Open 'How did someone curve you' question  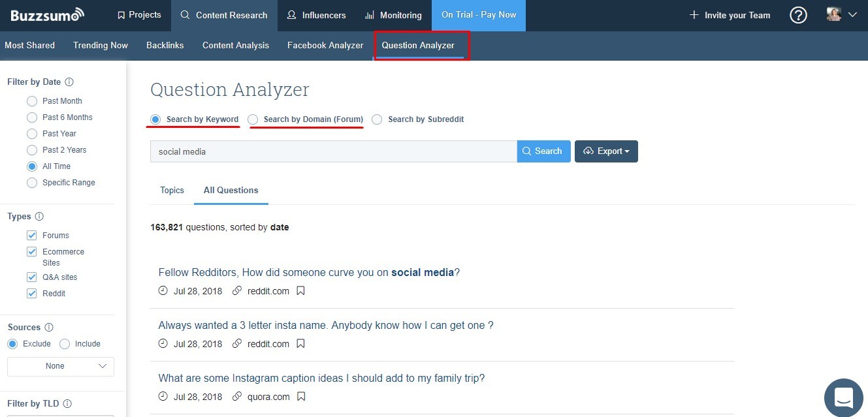pos(309,273)
